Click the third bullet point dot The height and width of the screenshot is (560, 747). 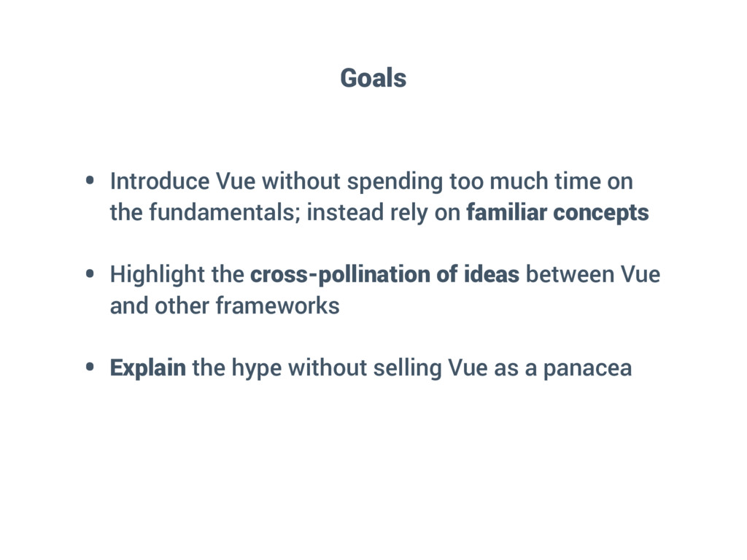tap(90, 368)
